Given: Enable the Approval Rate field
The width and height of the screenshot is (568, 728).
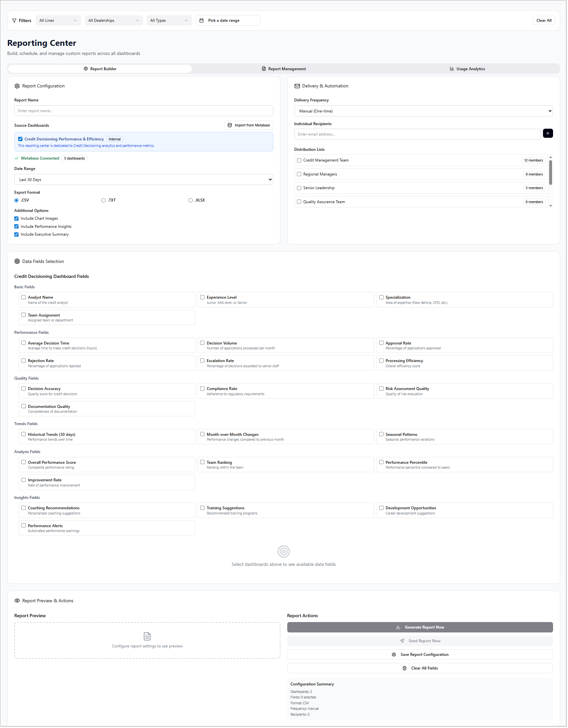Looking at the screenshot, I should pyautogui.click(x=382, y=343).
